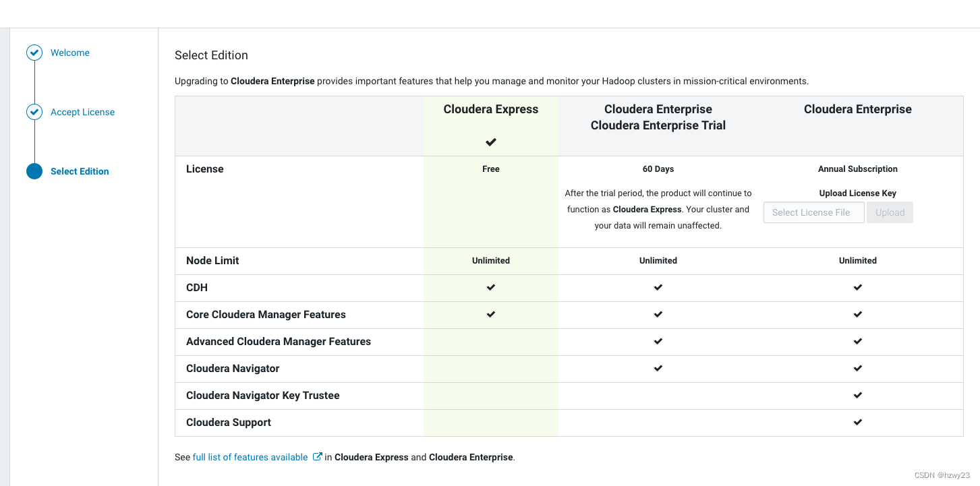The height and width of the screenshot is (486, 980).
Task: Click the CDH row label
Action: (x=197, y=288)
